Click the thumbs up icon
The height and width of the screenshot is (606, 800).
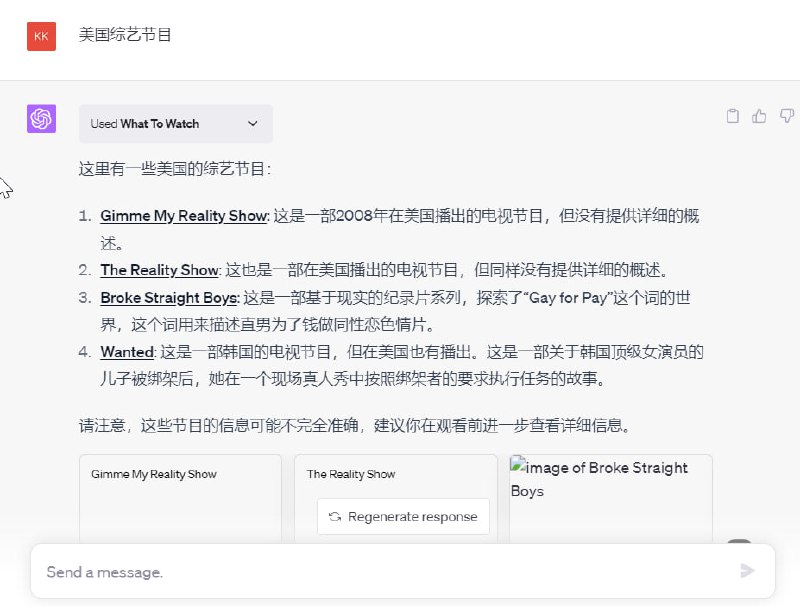click(x=760, y=116)
